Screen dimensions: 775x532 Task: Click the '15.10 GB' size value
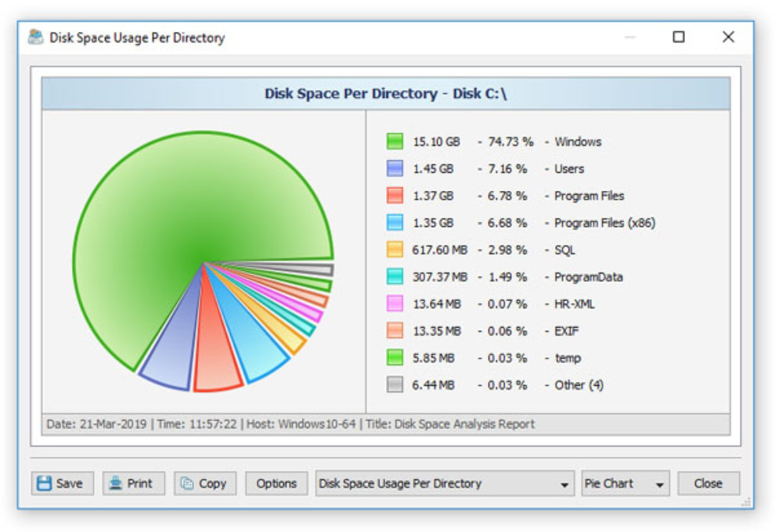point(436,142)
